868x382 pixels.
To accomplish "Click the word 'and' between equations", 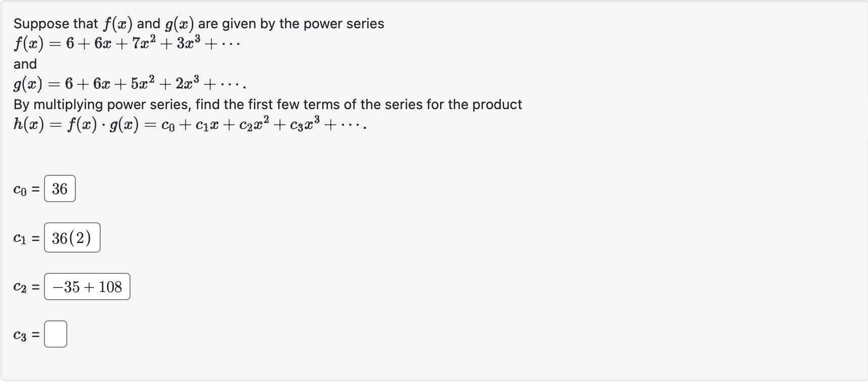I will [25, 64].
